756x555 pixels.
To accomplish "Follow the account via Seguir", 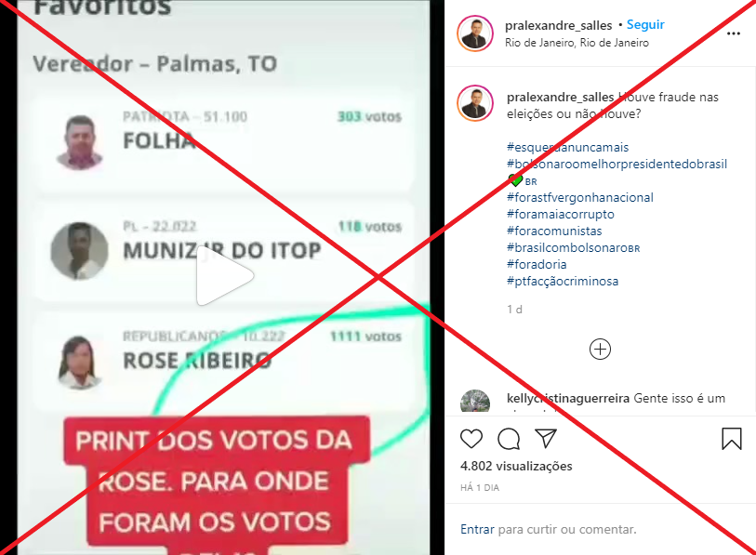I will point(645,24).
